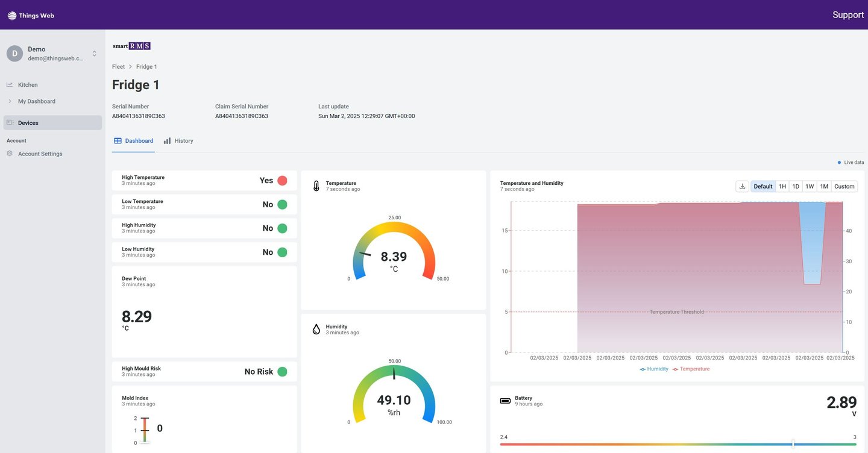Select the 1M time range
Viewport: 868px width, 453px height.
pos(824,187)
